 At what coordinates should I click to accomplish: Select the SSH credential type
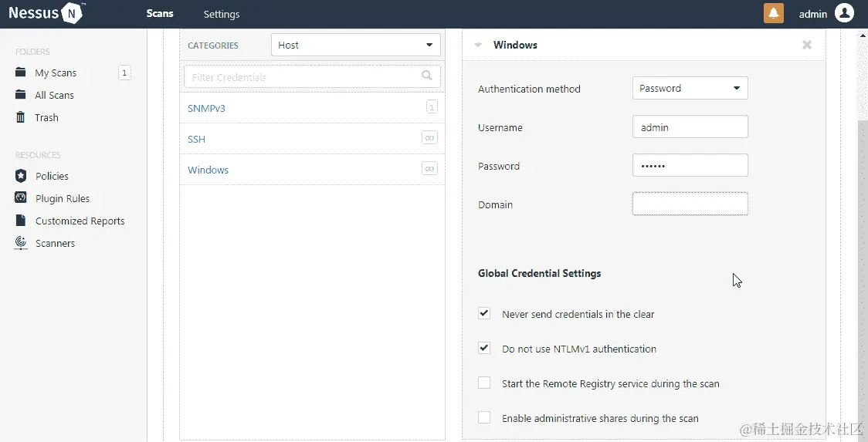[x=197, y=139]
